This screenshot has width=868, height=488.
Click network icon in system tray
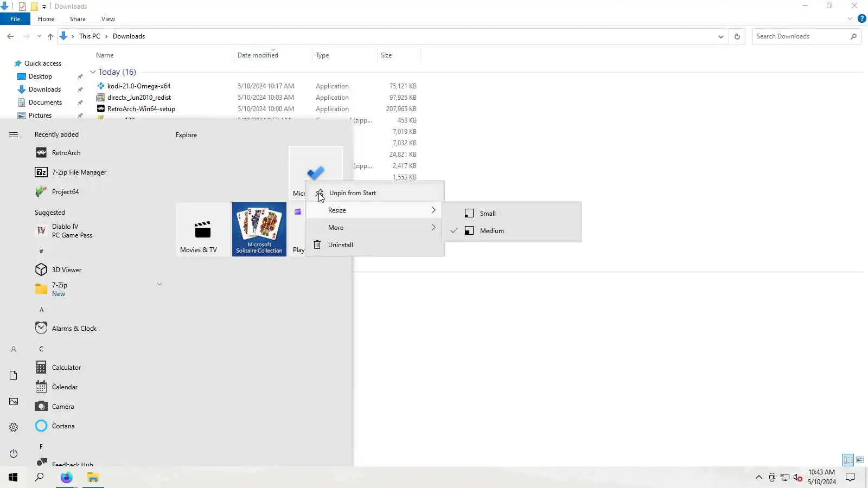point(784,477)
